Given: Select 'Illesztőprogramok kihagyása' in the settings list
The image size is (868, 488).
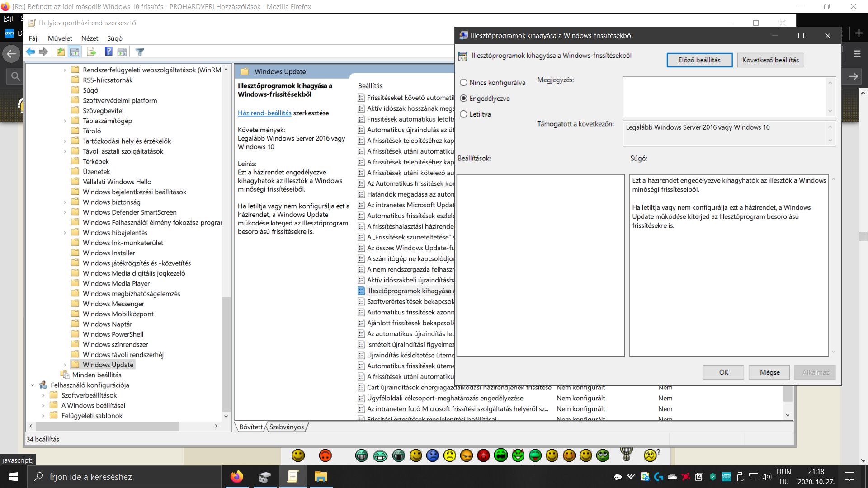Looking at the screenshot, I should point(407,291).
